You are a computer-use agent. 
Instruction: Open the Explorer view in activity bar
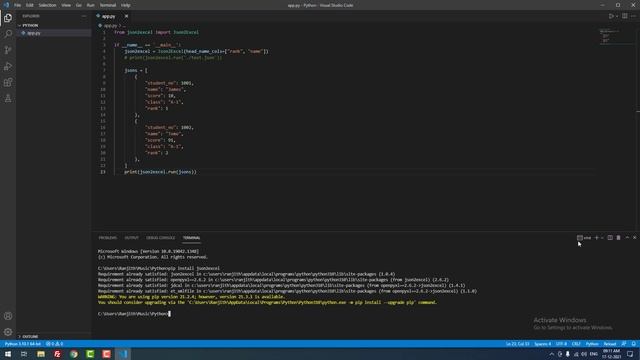point(8,18)
